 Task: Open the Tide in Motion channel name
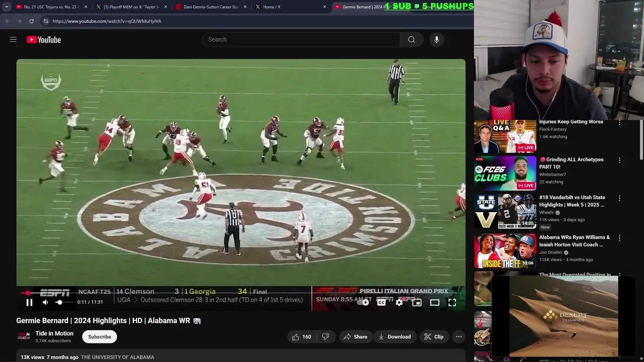[54, 333]
